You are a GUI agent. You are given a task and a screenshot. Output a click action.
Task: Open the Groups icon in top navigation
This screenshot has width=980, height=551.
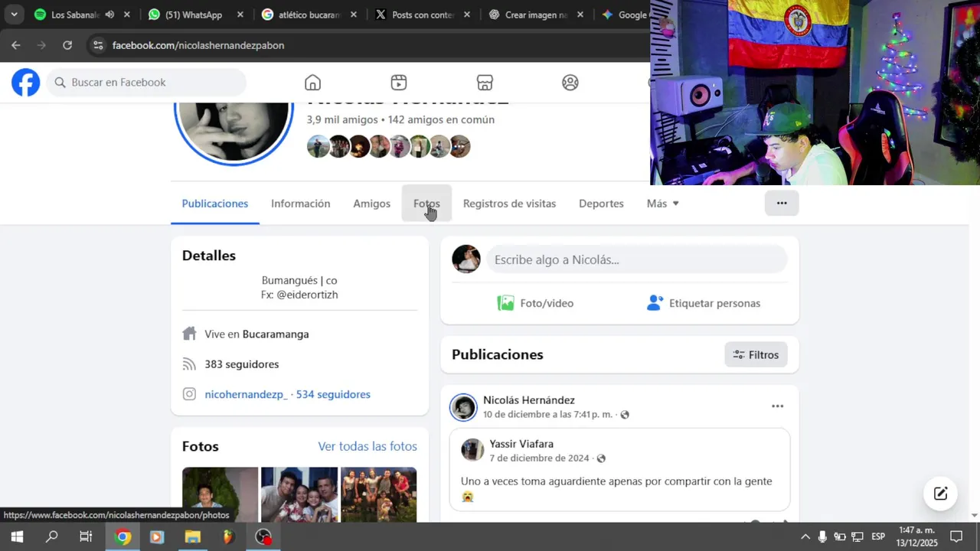click(x=570, y=83)
